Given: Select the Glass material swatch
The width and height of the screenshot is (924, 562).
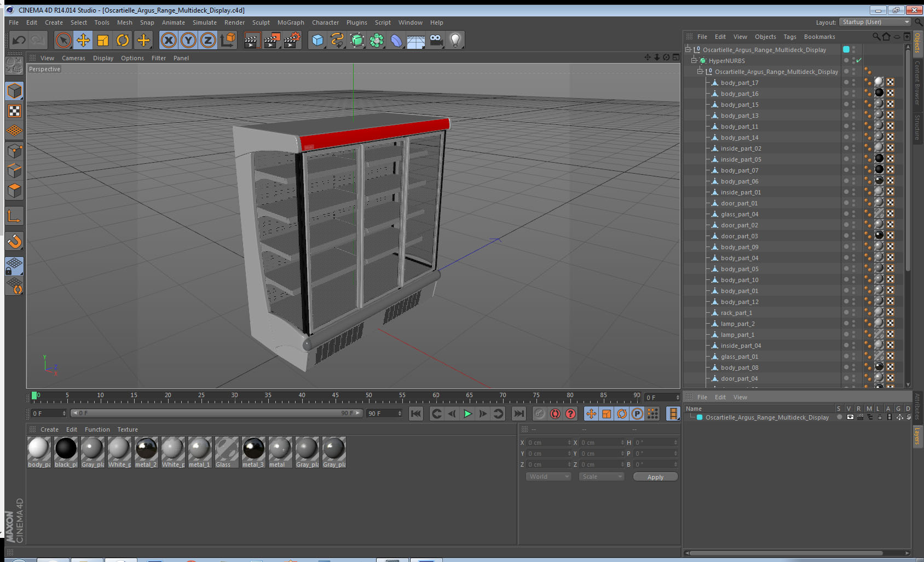Looking at the screenshot, I should tap(227, 452).
